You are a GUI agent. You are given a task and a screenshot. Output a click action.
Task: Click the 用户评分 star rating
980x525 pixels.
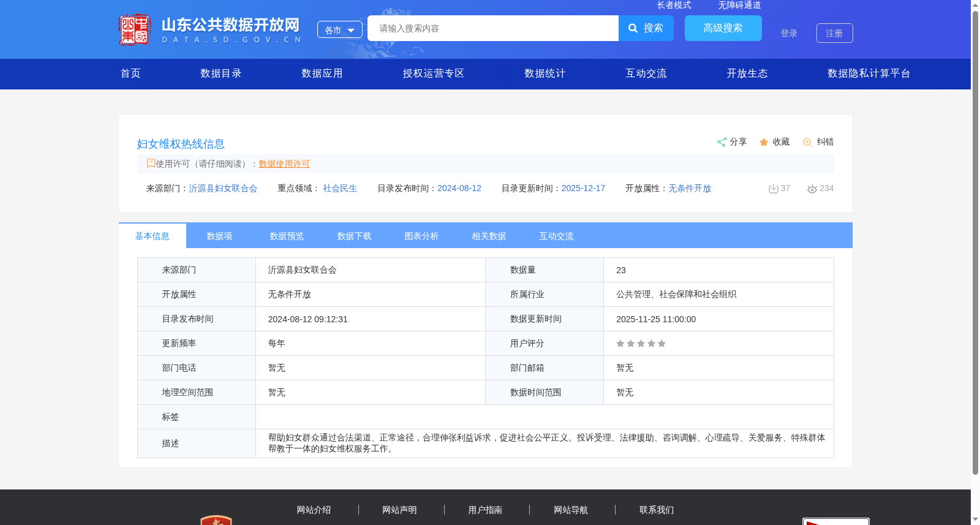641,344
